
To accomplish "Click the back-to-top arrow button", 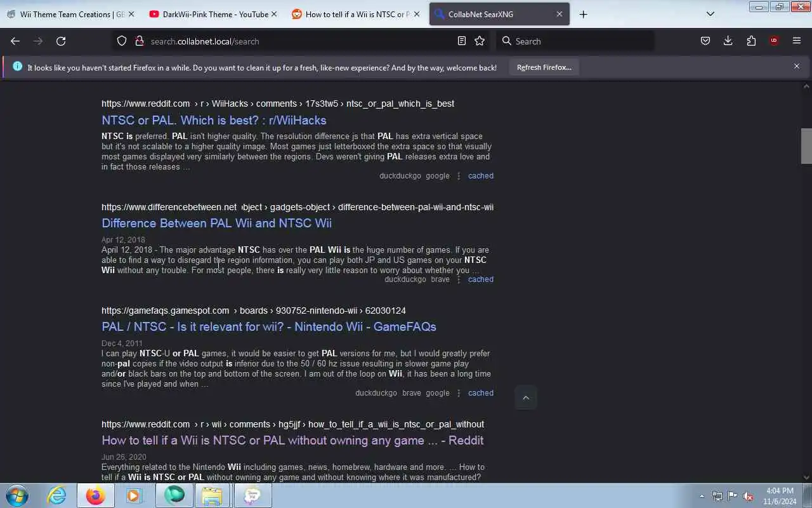I will click(525, 398).
